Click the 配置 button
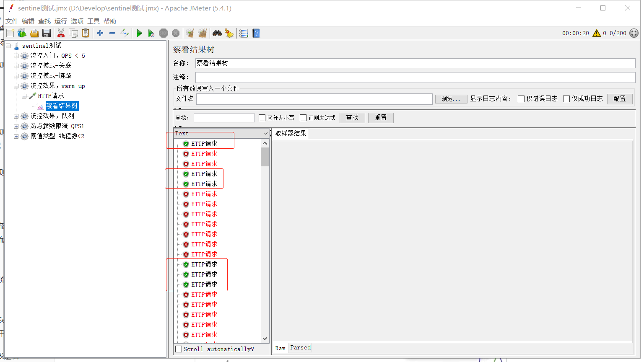This screenshot has width=644, height=362. [x=620, y=99]
